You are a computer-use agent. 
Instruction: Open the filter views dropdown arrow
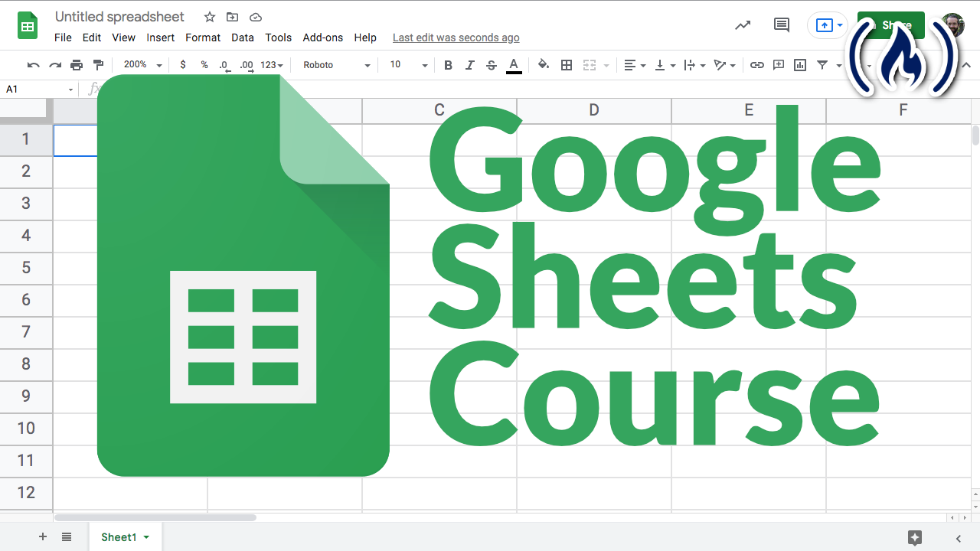[839, 65]
